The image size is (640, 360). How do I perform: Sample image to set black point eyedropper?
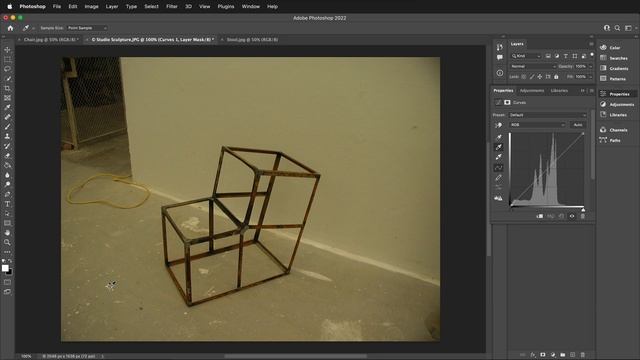point(498,138)
